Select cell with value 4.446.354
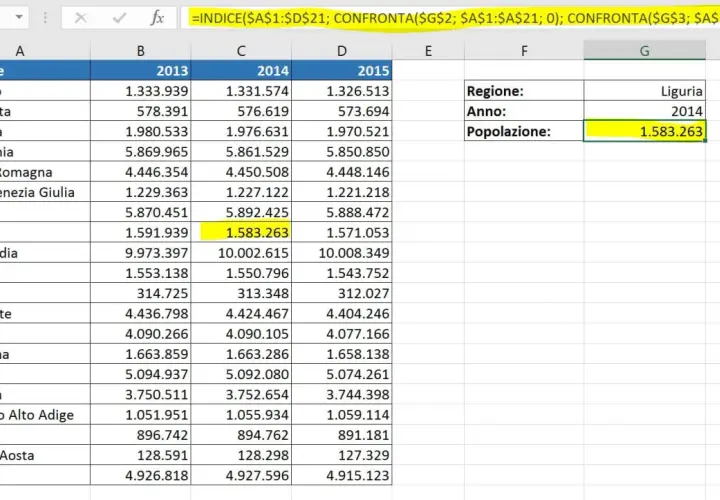Image resolution: width=720 pixels, height=500 pixels. point(141,172)
